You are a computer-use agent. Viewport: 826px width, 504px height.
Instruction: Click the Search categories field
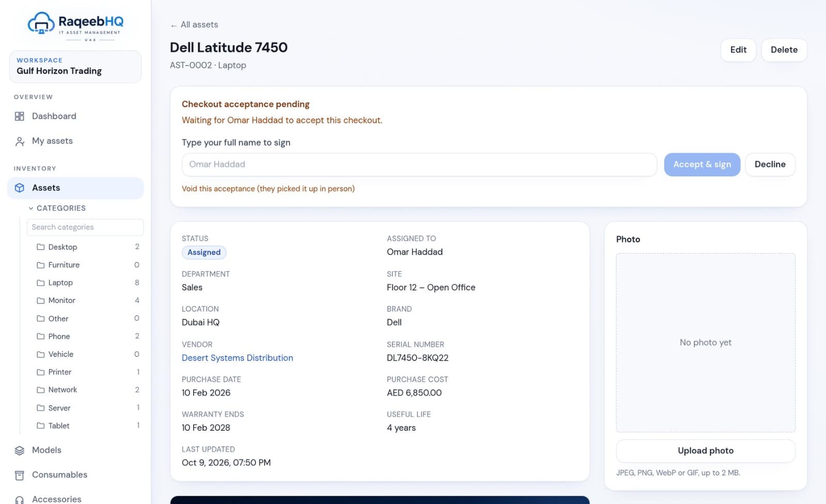(85, 227)
